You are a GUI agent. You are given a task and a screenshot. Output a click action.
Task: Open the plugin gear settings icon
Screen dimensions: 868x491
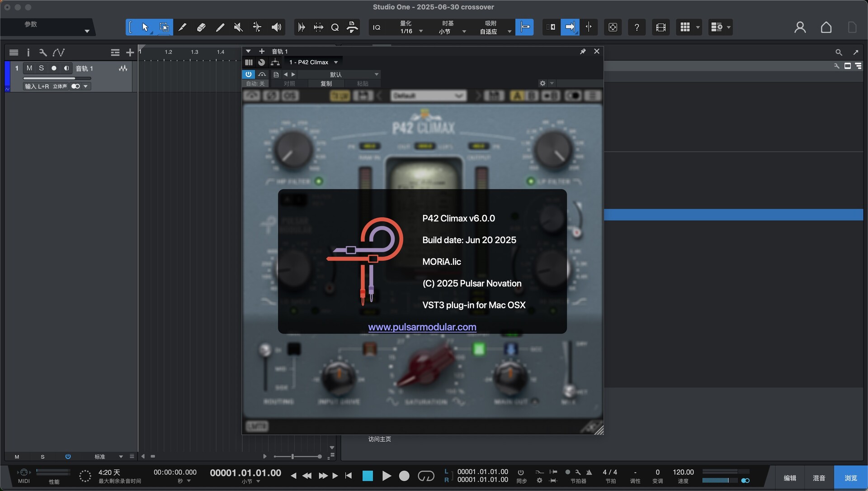point(542,83)
